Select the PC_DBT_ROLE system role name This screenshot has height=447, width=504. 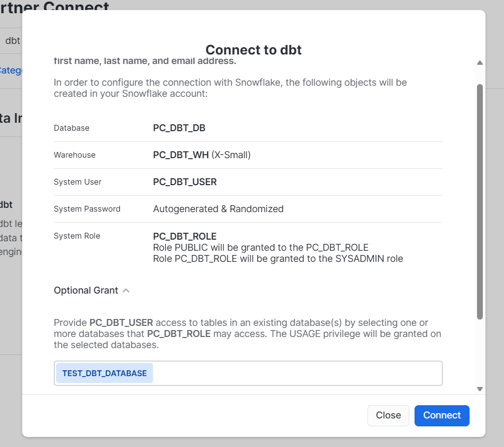tap(184, 236)
